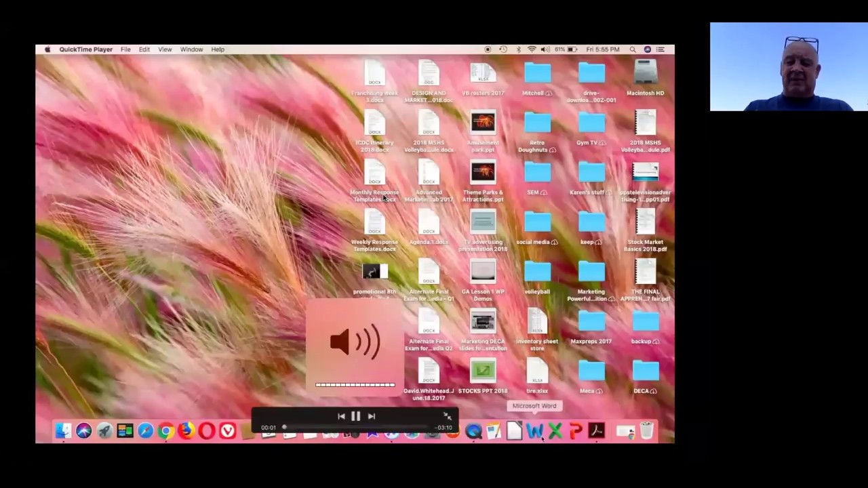Open Notification Center list icon

pos(660,49)
